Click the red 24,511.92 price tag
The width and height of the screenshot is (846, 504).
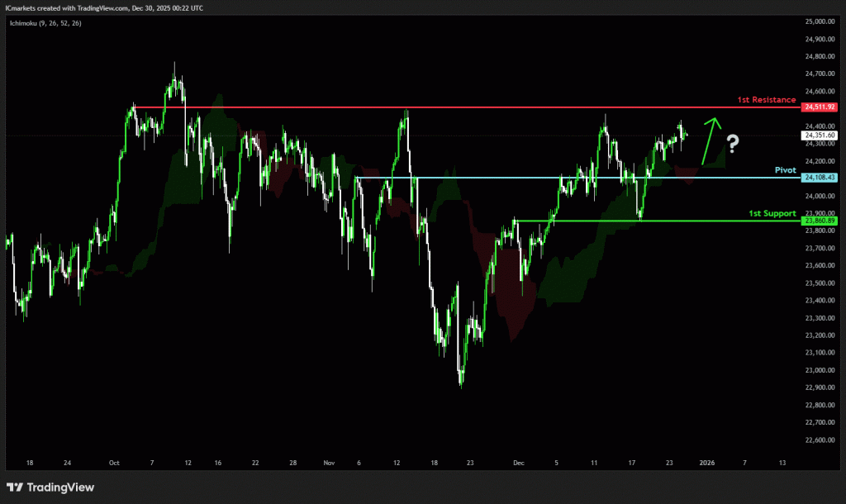(x=819, y=107)
